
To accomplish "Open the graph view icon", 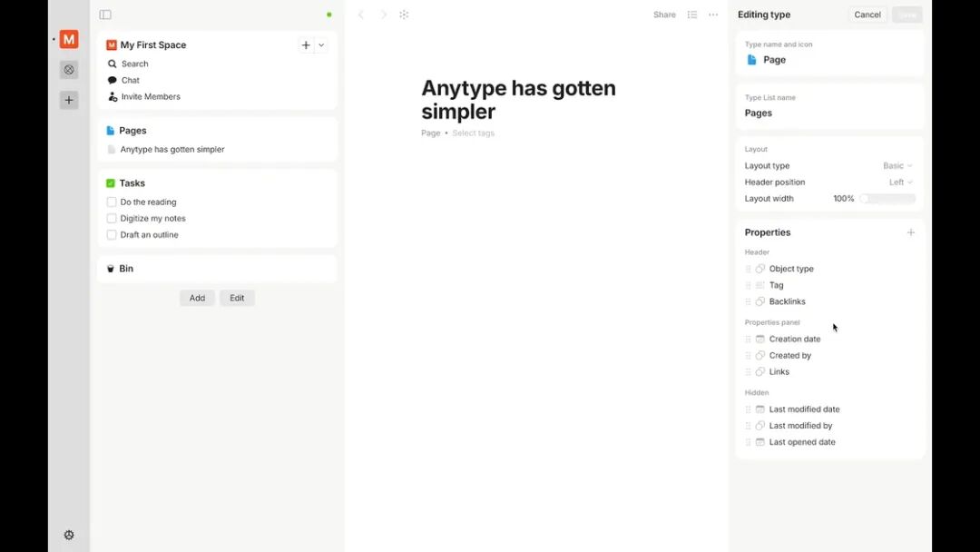I will [x=405, y=15].
